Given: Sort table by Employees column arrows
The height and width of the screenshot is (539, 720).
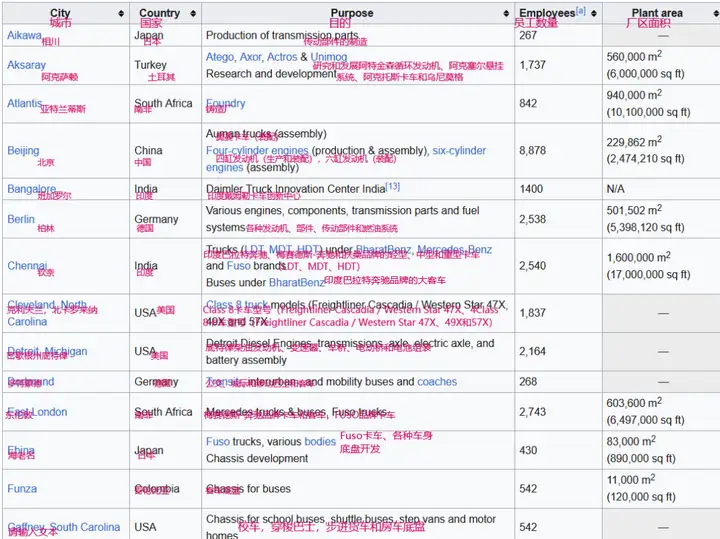Looking at the screenshot, I should (x=594, y=13).
